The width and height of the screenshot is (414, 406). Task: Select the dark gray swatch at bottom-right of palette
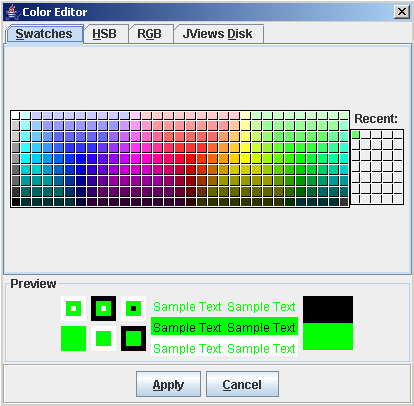[344, 202]
